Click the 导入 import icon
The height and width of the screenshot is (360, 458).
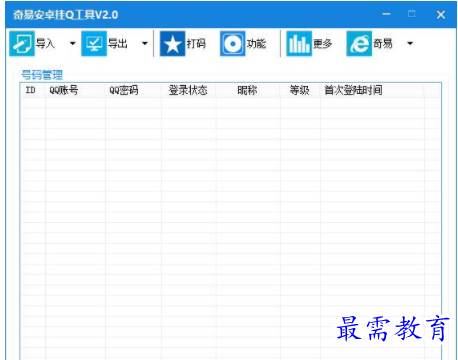pyautogui.click(x=22, y=44)
